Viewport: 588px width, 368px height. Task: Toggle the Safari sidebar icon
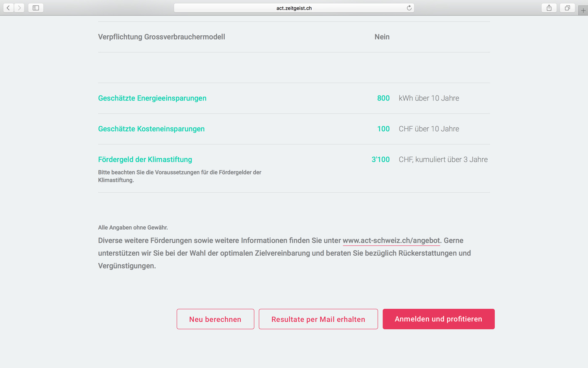(x=36, y=8)
